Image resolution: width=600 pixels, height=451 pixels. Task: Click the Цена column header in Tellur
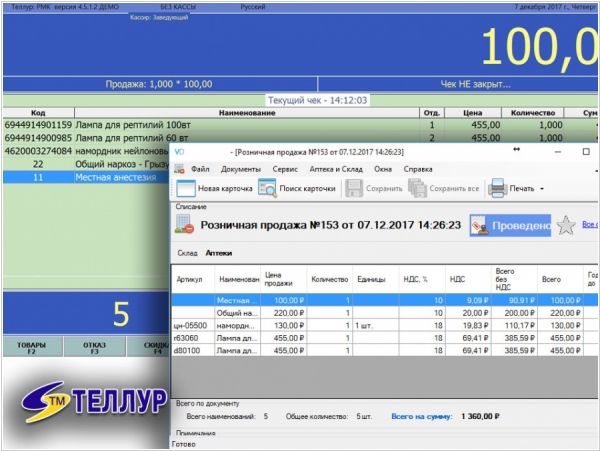tap(473, 113)
